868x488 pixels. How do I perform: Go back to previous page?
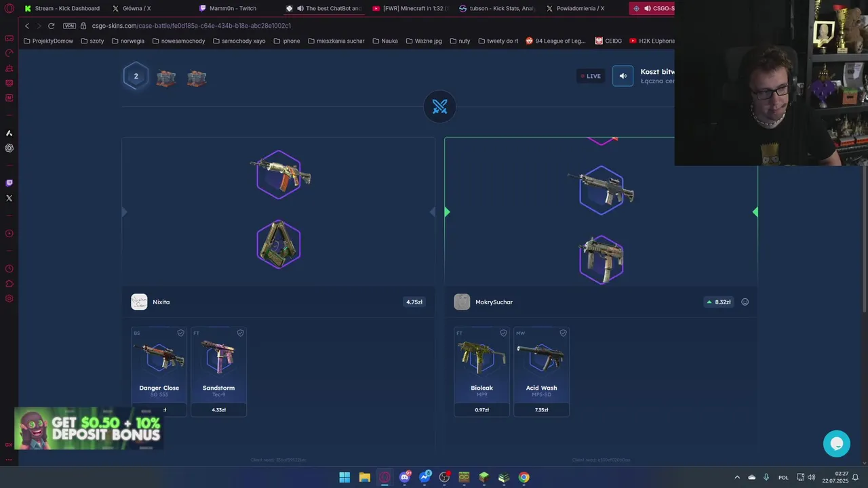click(27, 26)
